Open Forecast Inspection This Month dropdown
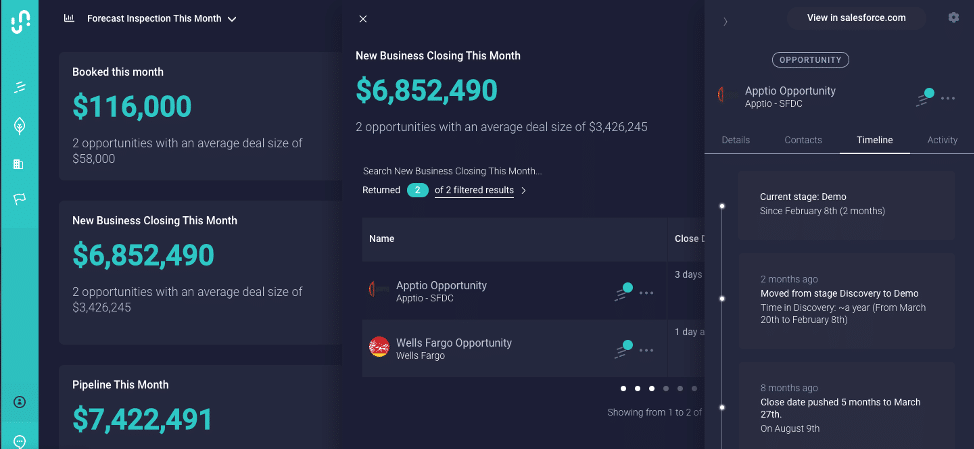 click(162, 19)
